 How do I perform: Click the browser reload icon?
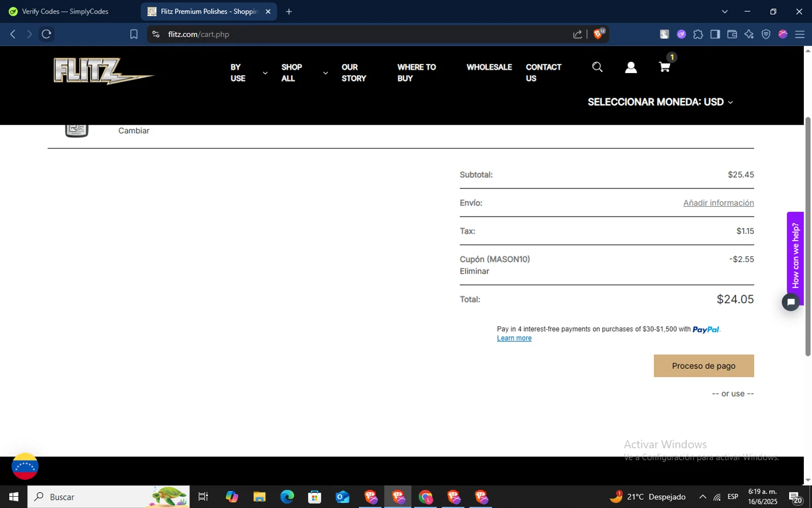coord(47,34)
